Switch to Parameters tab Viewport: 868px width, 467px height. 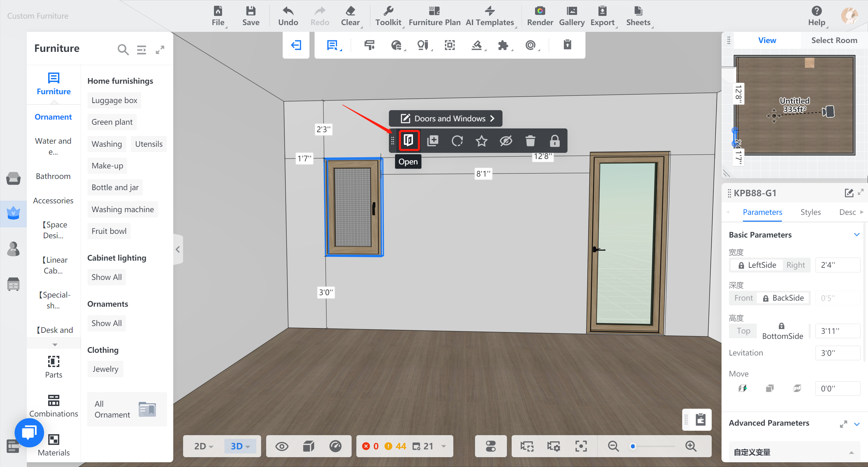pos(762,212)
